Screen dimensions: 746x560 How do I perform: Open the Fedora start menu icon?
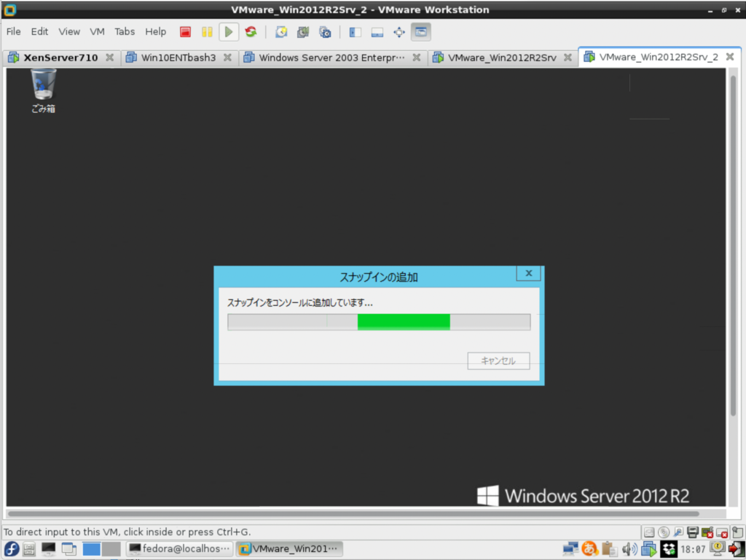(x=12, y=549)
